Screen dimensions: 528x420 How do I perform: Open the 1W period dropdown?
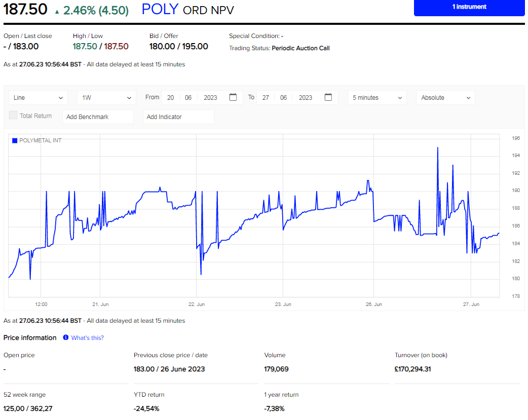(106, 98)
